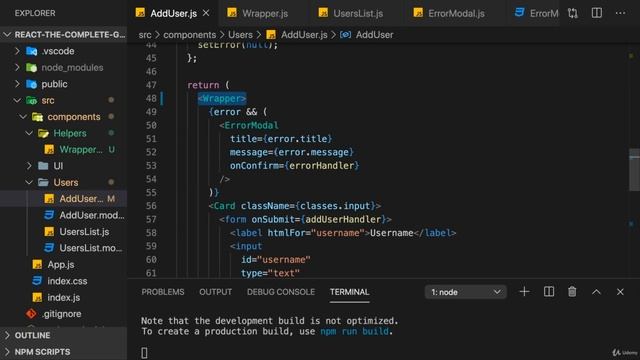Open source control compare changes icon
The height and width of the screenshot is (360, 640).
(573, 13)
